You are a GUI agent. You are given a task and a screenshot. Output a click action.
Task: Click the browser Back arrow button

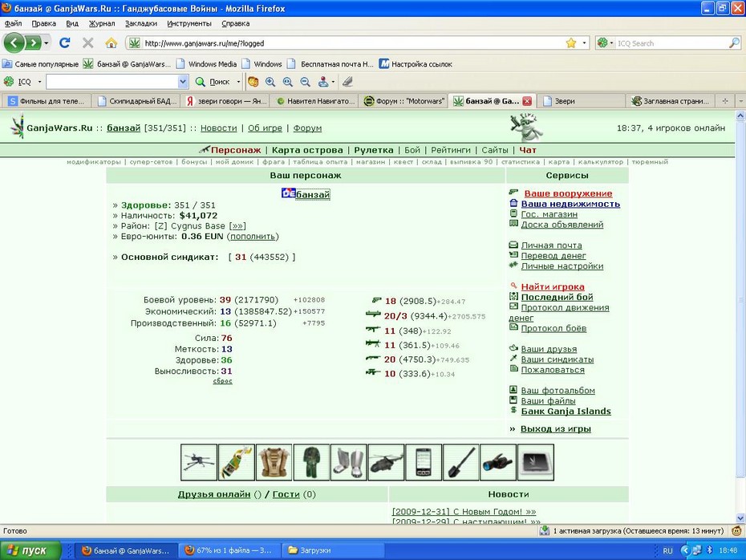[x=14, y=43]
